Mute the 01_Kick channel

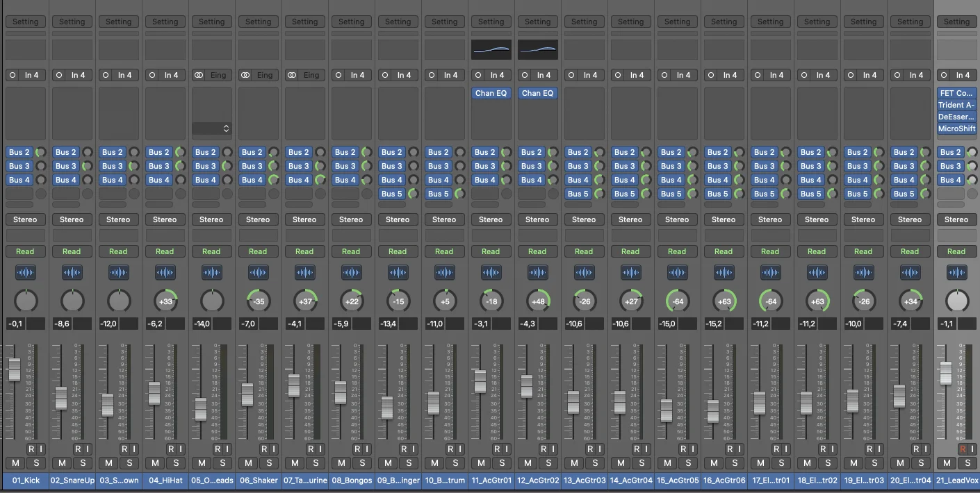coord(15,463)
